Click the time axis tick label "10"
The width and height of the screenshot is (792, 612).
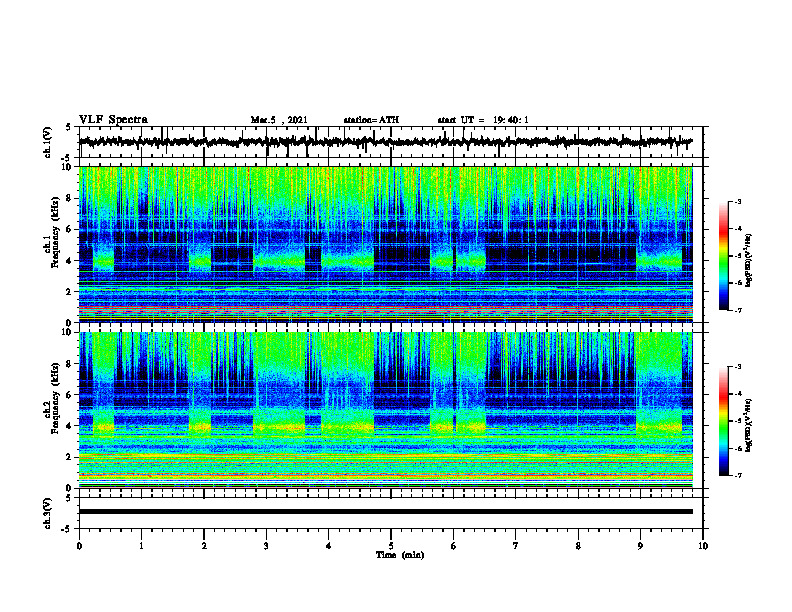pos(703,546)
